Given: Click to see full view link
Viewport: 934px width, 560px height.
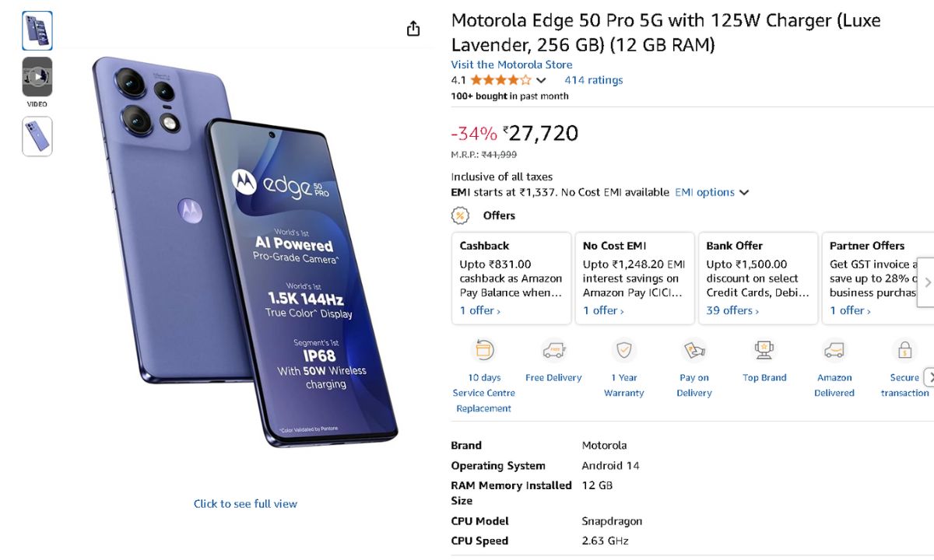Looking at the screenshot, I should click(245, 504).
